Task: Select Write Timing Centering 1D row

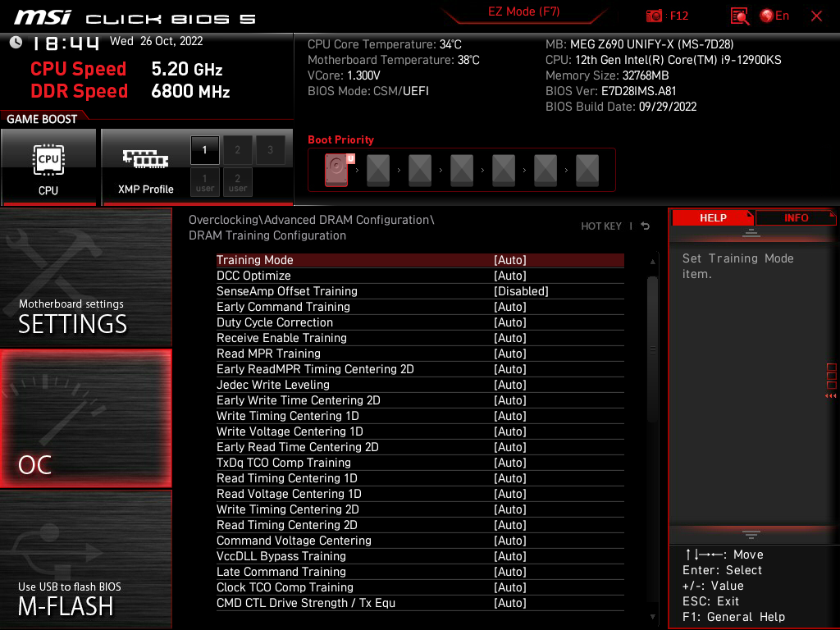Action: pyautogui.click(x=420, y=416)
